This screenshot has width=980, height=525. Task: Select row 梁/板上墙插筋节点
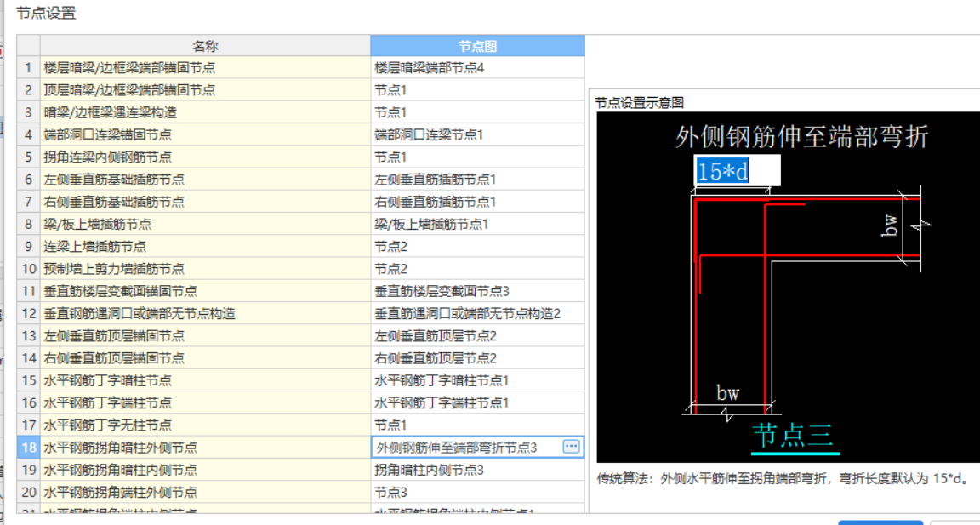pyautogui.click(x=206, y=224)
